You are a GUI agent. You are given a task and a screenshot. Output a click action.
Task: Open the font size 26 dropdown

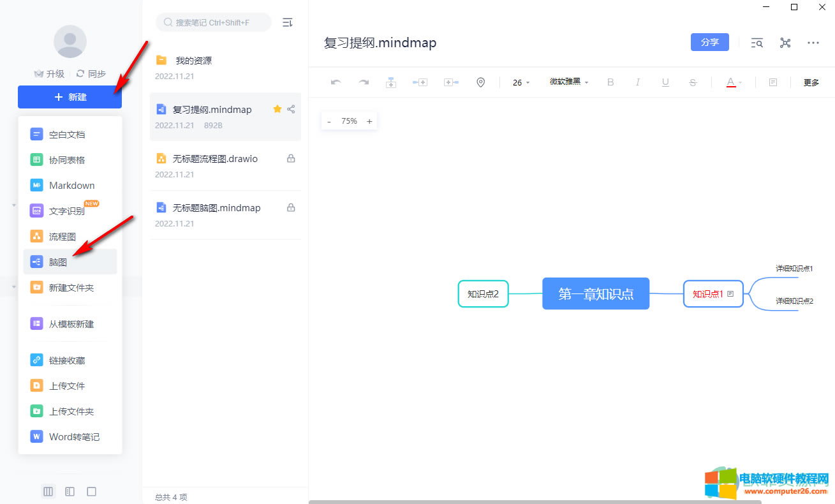(521, 82)
